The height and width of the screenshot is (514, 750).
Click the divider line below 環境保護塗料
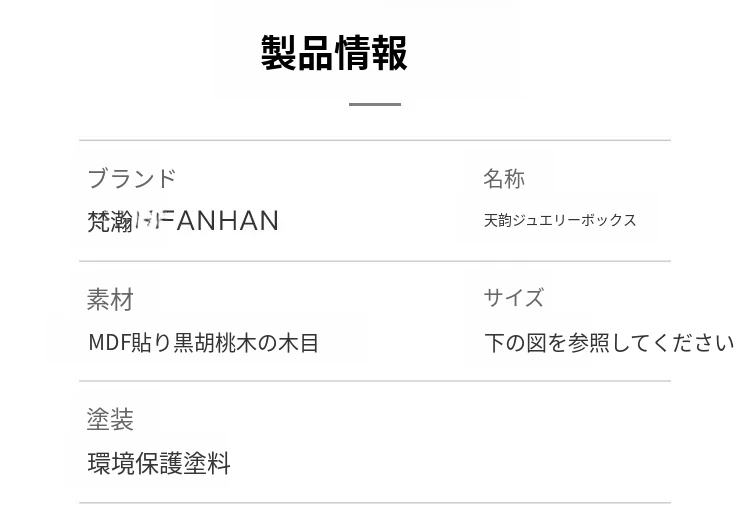click(375, 503)
